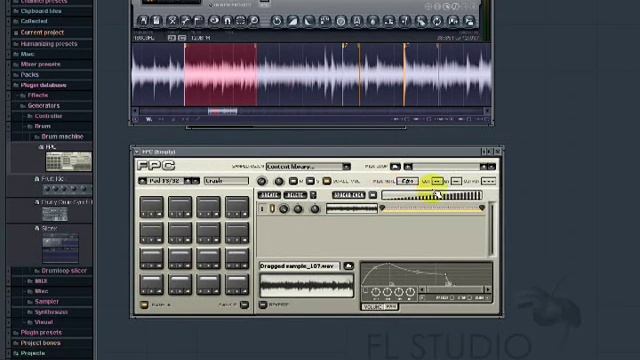Click the highlighted MIDI note box near cursor
This screenshot has width=640, height=360.
437,181
